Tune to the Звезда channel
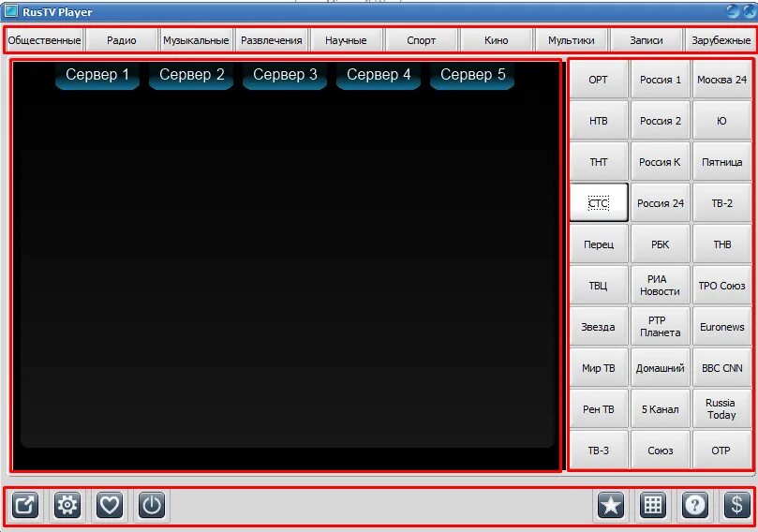This screenshot has height=532, width=758. tap(599, 327)
